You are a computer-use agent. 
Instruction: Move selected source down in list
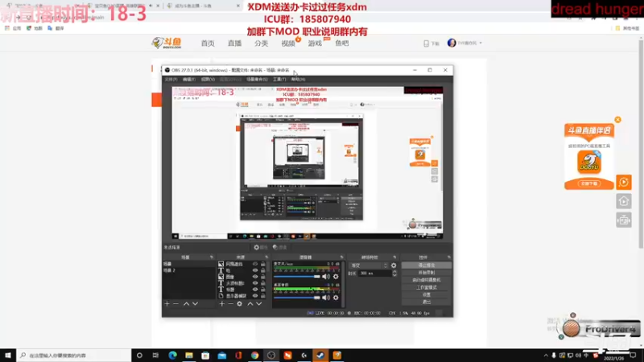(x=258, y=304)
